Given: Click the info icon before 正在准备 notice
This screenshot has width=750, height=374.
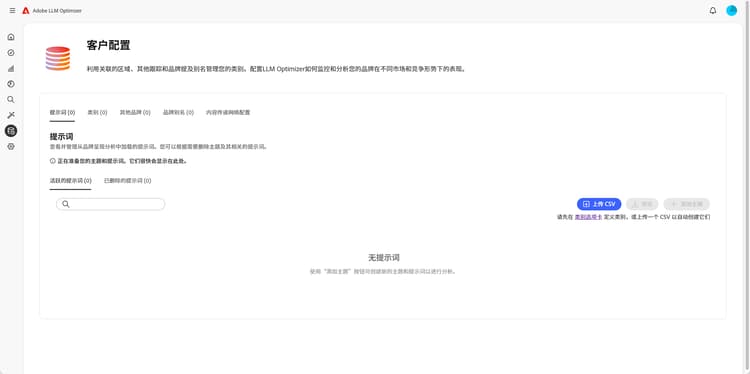Looking at the screenshot, I should pyautogui.click(x=53, y=161).
